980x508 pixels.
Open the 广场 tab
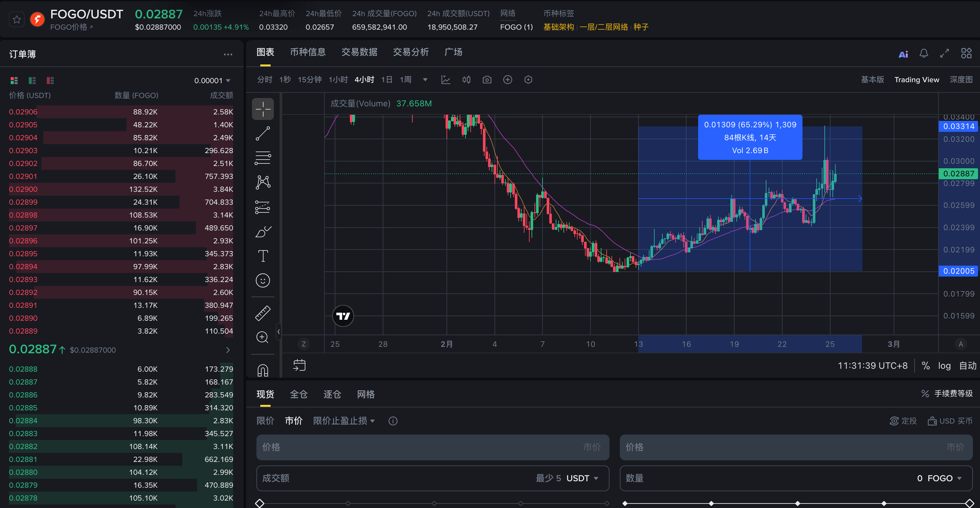453,53
